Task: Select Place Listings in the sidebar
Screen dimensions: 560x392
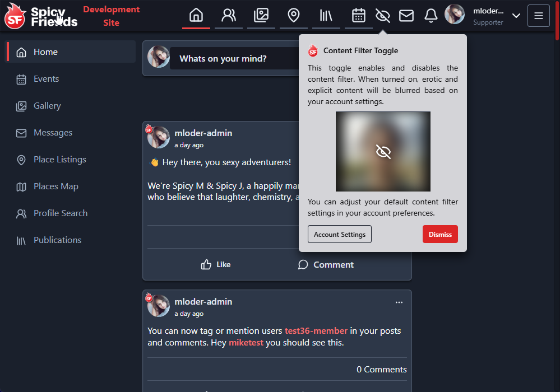Action: pyautogui.click(x=59, y=160)
